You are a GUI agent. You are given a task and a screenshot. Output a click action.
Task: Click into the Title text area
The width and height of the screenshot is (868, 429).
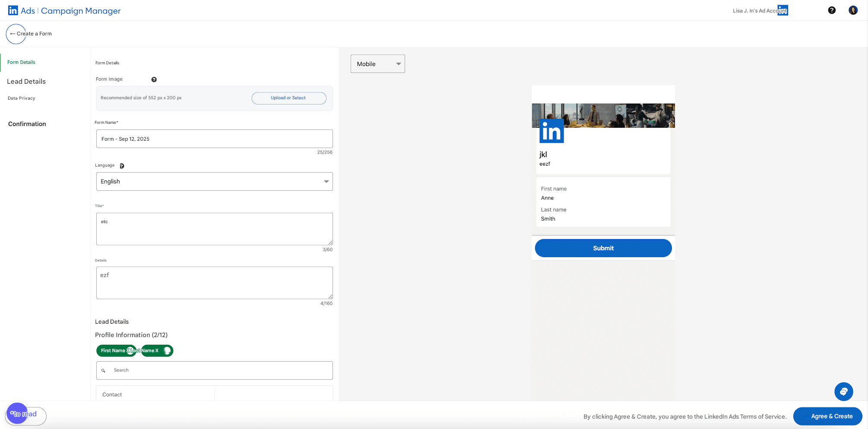tap(215, 229)
